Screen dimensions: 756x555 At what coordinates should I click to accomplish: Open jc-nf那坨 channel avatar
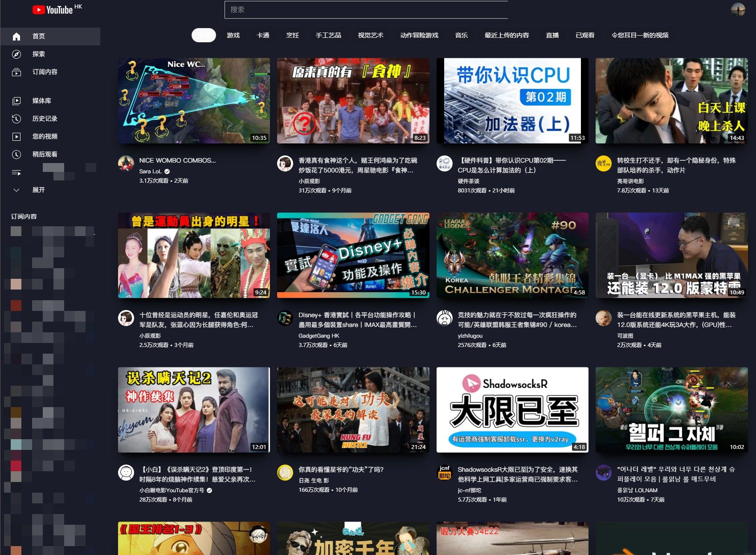click(445, 473)
